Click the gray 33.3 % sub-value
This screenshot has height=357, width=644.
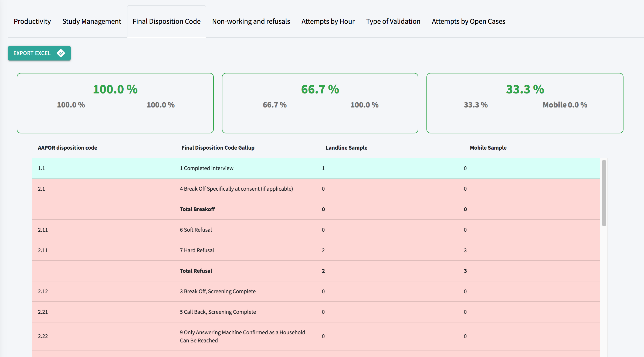pyautogui.click(x=476, y=105)
